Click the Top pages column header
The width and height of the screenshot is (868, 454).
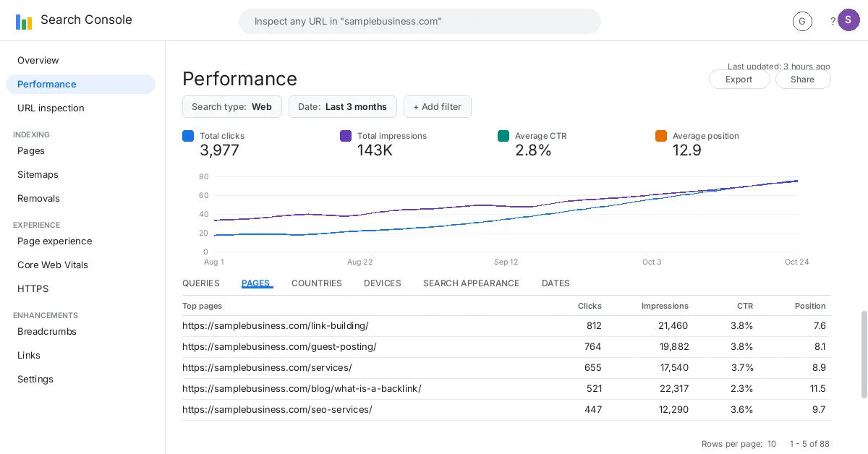tap(203, 307)
